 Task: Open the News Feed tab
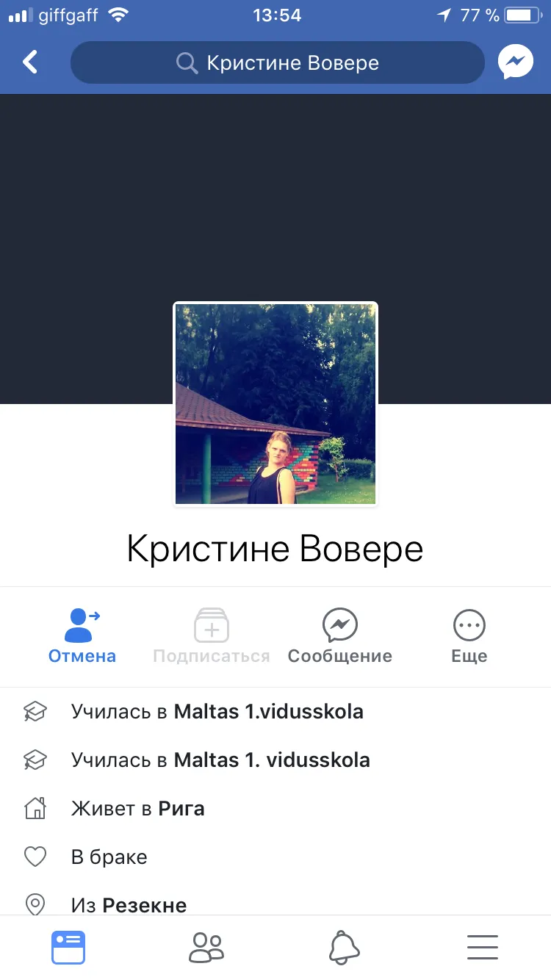coord(68,948)
